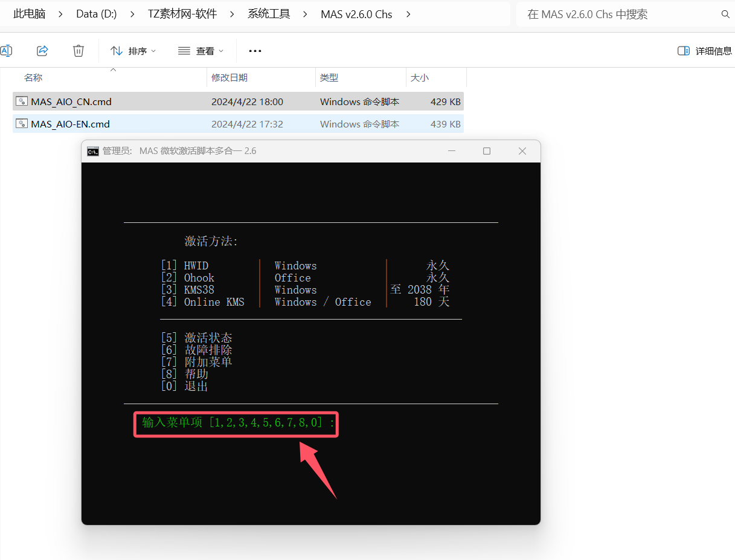This screenshot has width=735, height=560.
Task: Open the 查看 view dropdown
Action: pyautogui.click(x=201, y=51)
